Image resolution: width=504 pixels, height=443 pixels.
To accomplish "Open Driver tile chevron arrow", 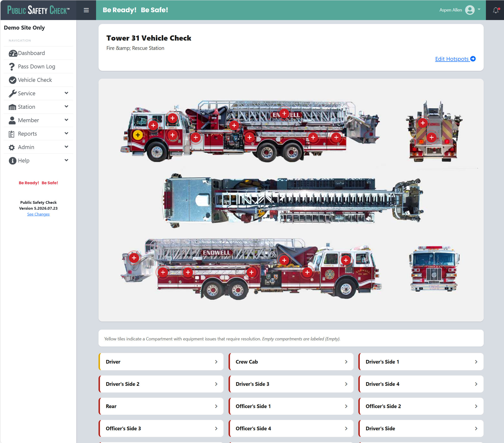I will coord(216,362).
